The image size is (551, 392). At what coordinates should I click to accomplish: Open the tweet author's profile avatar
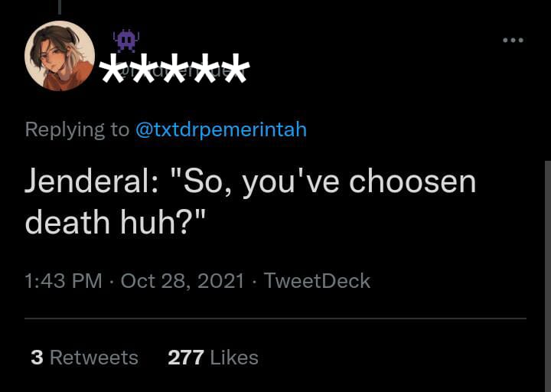(60, 56)
